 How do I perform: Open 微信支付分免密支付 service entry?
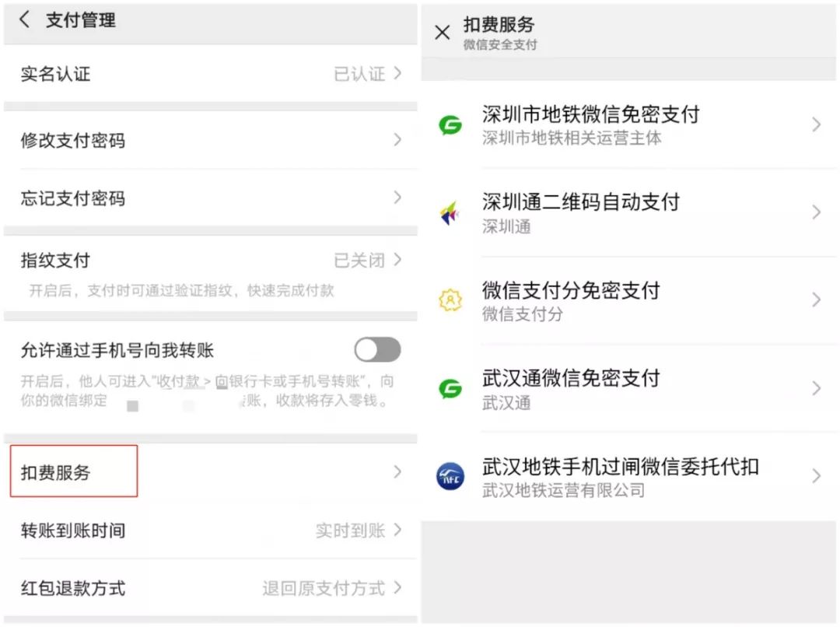(x=629, y=300)
